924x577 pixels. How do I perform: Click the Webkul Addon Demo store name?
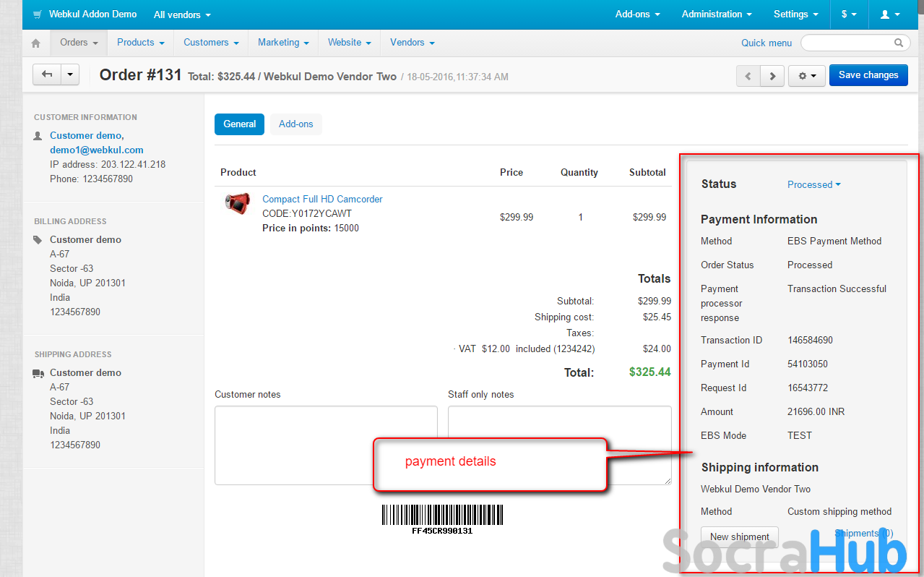coord(92,14)
